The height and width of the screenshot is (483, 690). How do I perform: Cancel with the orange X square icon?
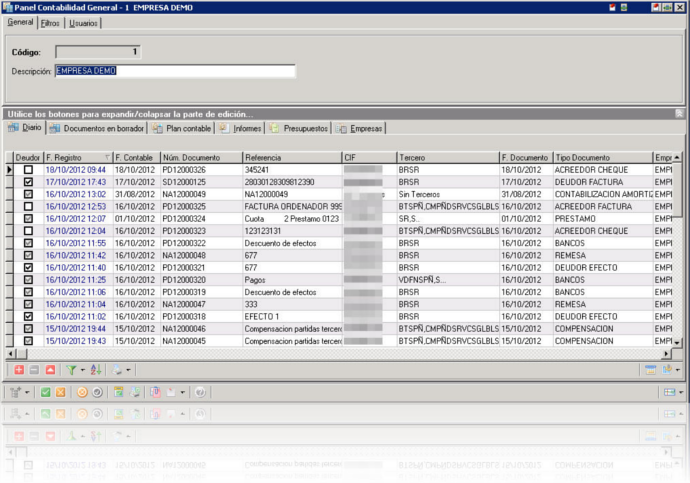[x=61, y=392]
